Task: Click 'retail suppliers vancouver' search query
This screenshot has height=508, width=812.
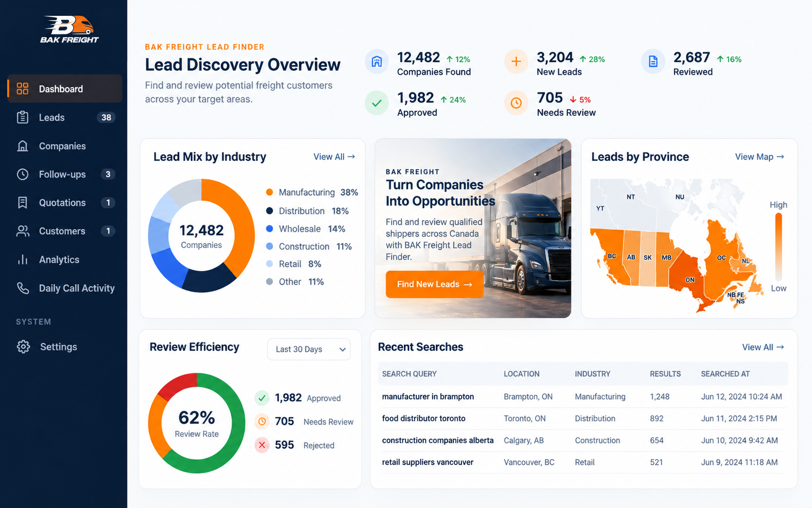Action: coord(428,462)
